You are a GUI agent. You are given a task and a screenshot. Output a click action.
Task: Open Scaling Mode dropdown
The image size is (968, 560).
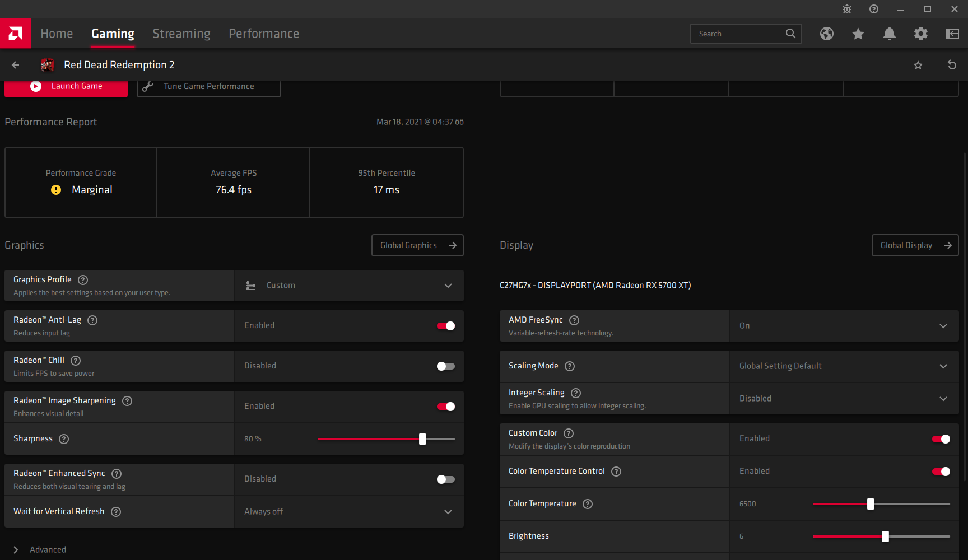click(844, 366)
